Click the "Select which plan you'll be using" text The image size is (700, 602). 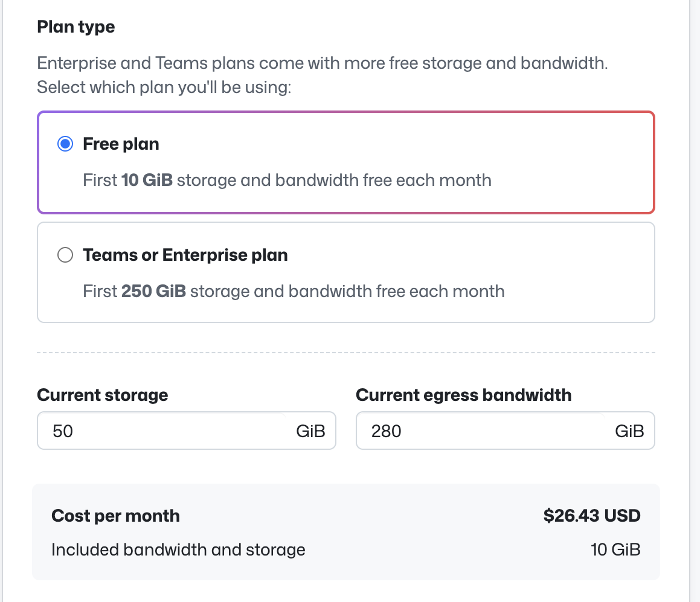(x=164, y=88)
